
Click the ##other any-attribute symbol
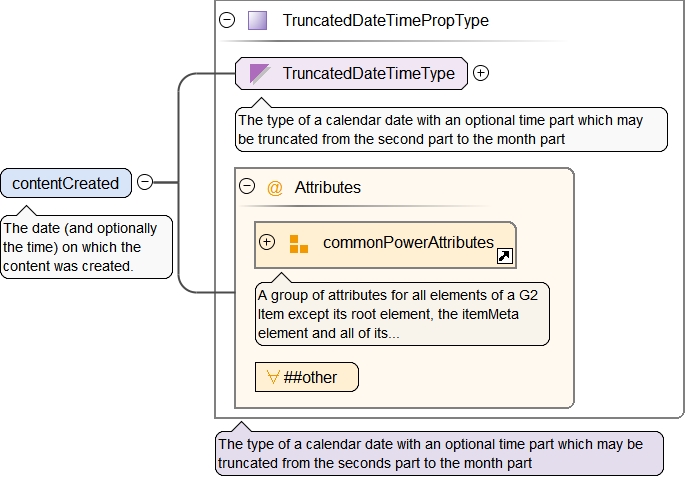272,377
